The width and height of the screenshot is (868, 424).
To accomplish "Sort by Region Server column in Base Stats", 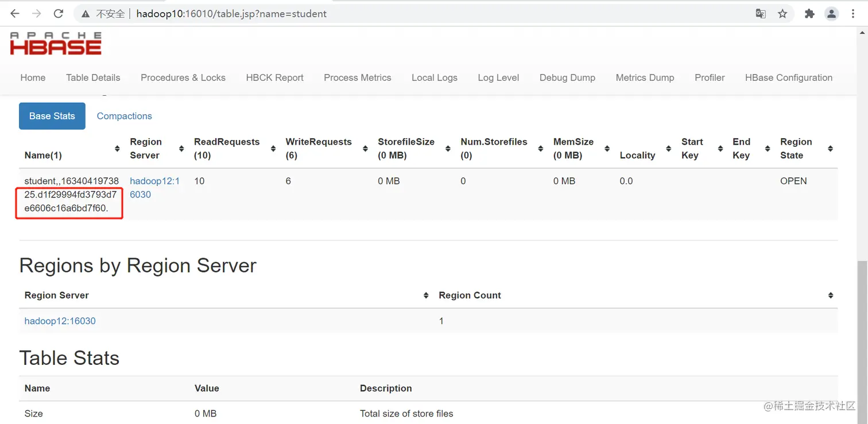I will click(181, 149).
